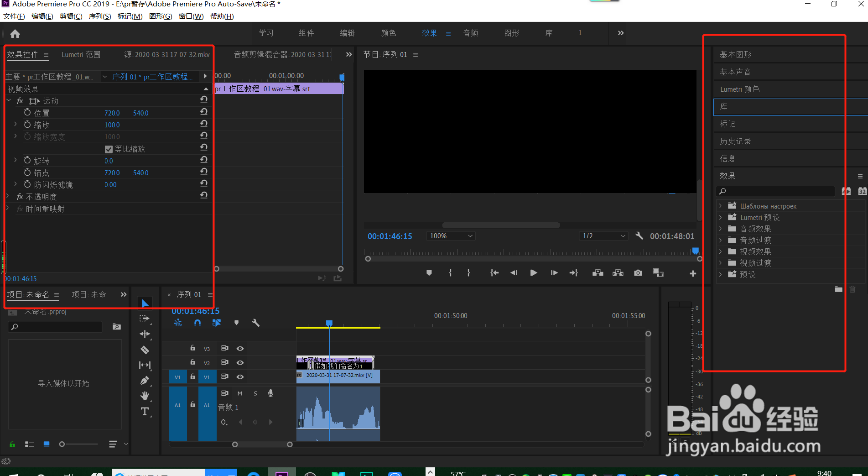Toggle V2 track visibility eye
Image resolution: width=868 pixels, height=476 pixels.
pos(240,362)
